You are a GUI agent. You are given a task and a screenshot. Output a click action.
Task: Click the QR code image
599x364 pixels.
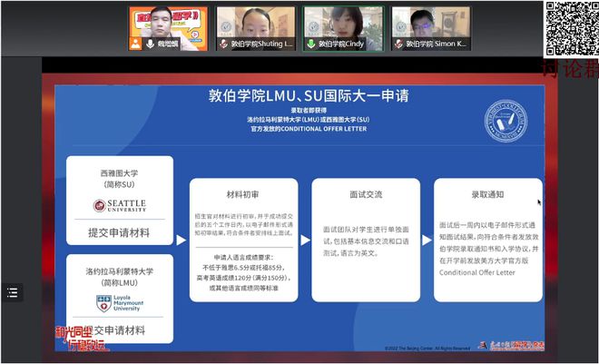coord(572,29)
